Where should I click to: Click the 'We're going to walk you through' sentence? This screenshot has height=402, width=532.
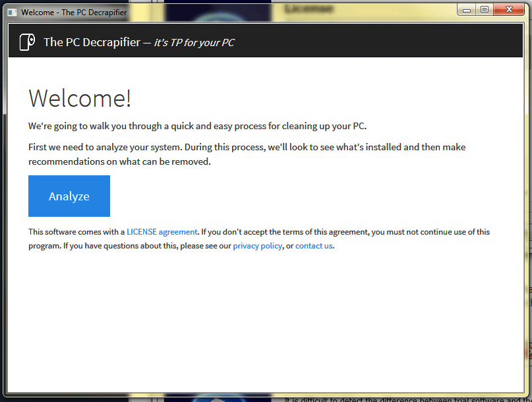[x=198, y=126]
